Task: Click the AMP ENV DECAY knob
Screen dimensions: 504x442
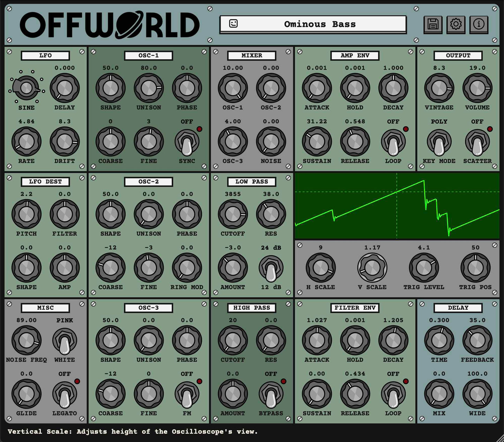Action: (393, 88)
